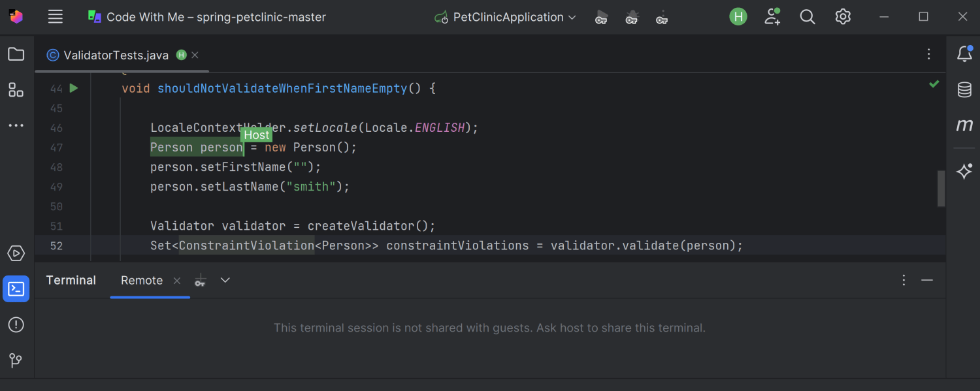Open the Structure tool window
This screenshot has width=980, height=391.
[16, 90]
